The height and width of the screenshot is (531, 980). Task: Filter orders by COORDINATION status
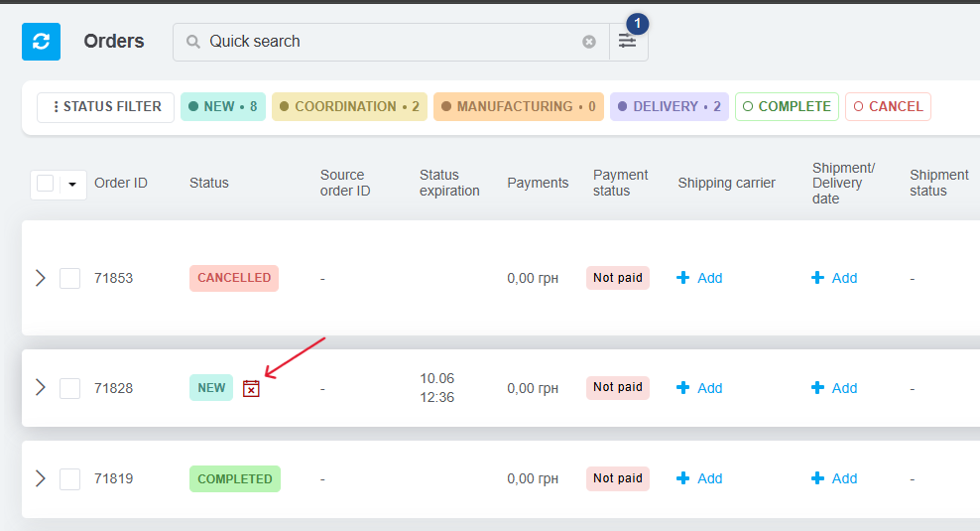coord(349,107)
